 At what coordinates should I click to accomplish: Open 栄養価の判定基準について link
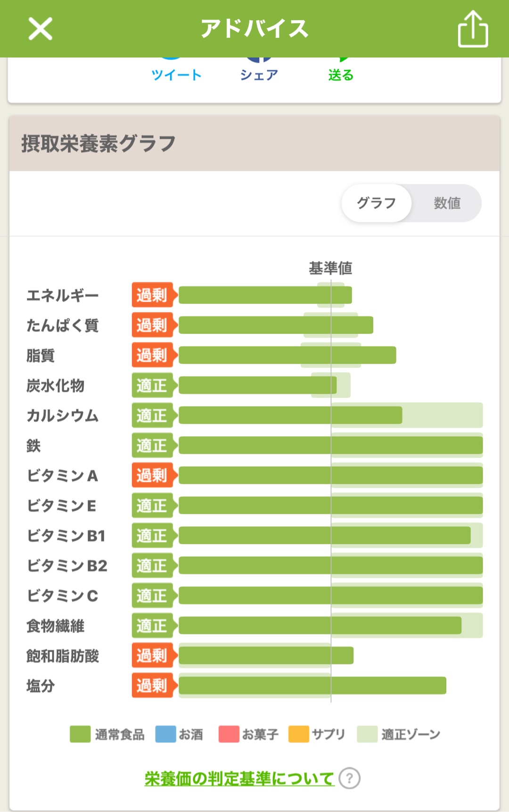[x=239, y=778]
